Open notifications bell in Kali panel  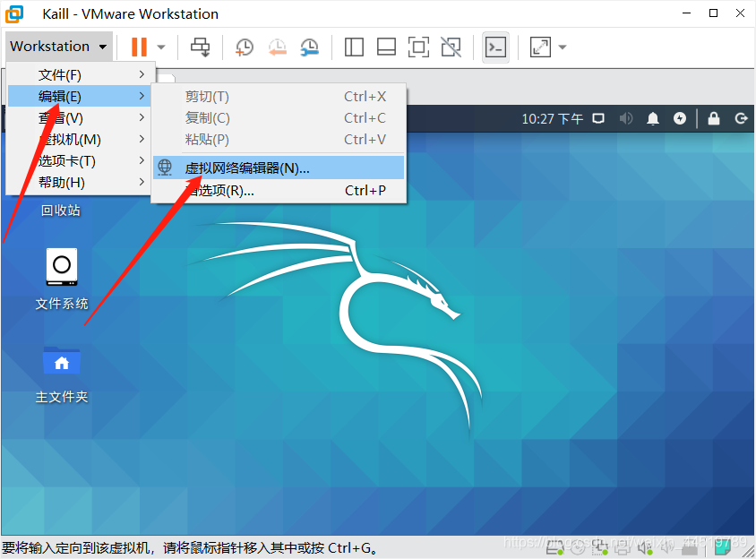click(x=653, y=118)
